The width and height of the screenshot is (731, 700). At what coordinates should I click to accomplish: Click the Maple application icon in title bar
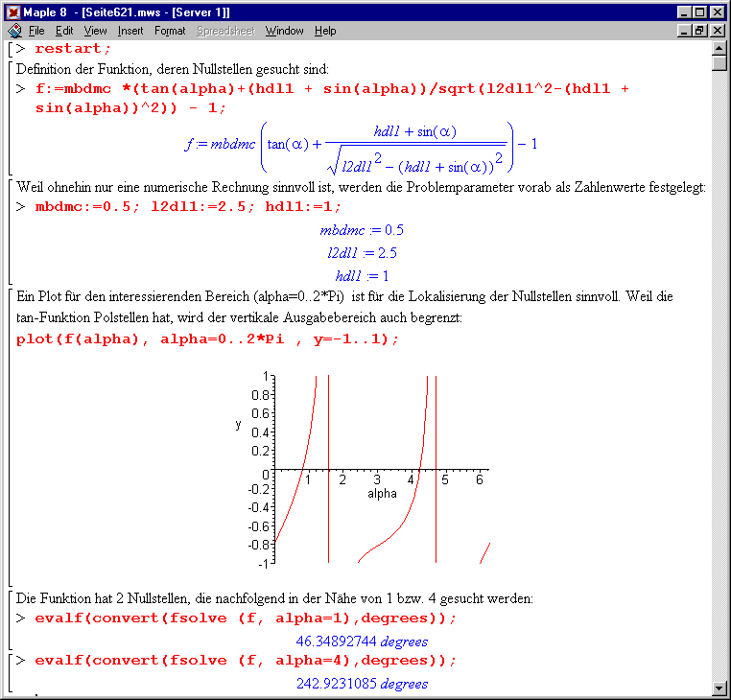tap(14, 12)
